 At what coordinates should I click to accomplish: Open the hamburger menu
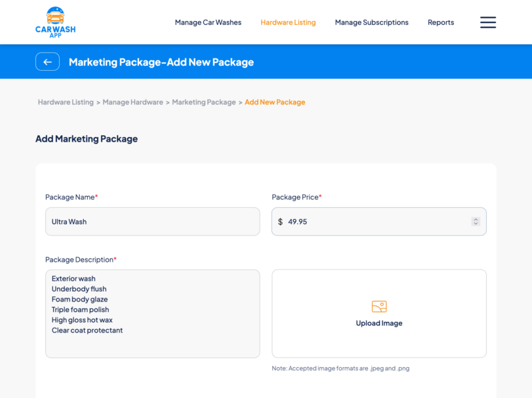[x=487, y=22]
